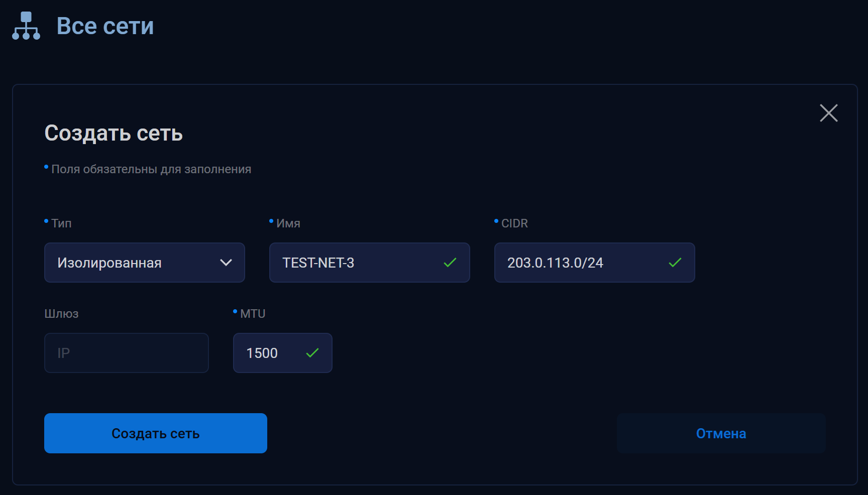Click the Все сети page heading
Image resolution: width=868 pixels, height=495 pixels.
click(x=105, y=26)
